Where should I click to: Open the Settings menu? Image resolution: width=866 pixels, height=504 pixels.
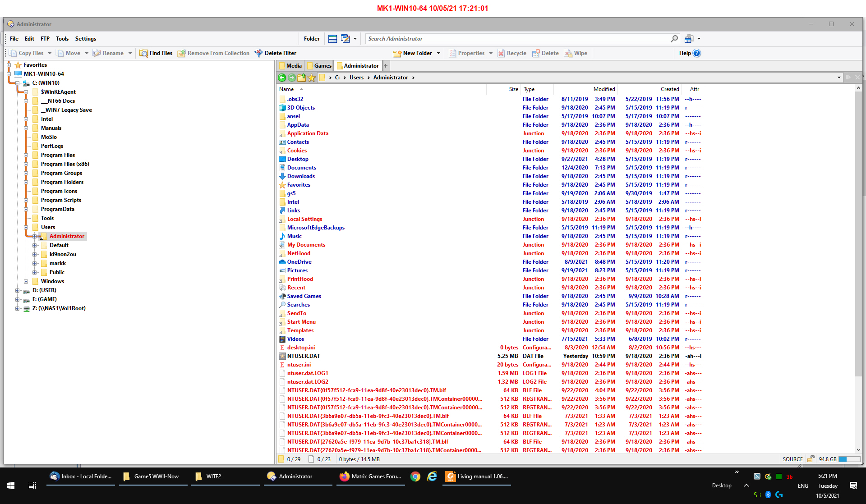pos(86,39)
